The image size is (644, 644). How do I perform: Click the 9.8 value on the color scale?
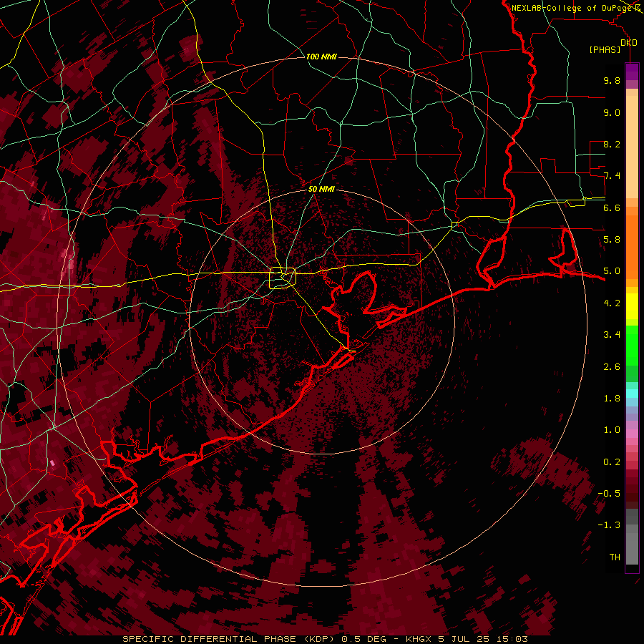(612, 80)
